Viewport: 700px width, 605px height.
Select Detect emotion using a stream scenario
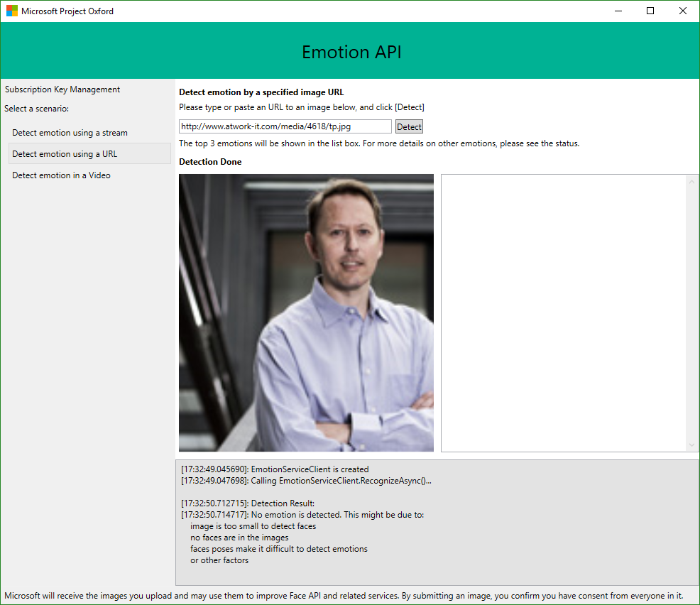89,133
